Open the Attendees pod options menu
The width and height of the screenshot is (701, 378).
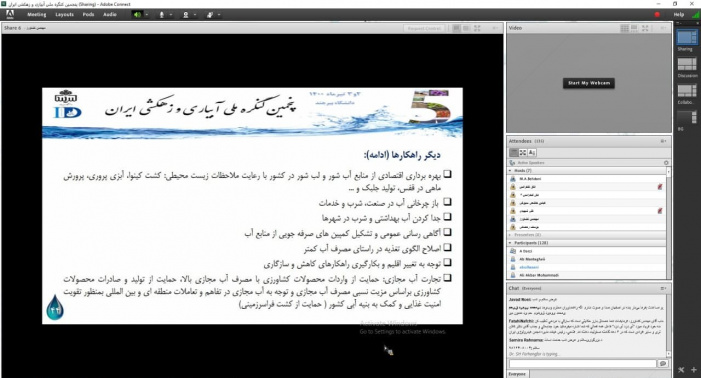coord(663,141)
